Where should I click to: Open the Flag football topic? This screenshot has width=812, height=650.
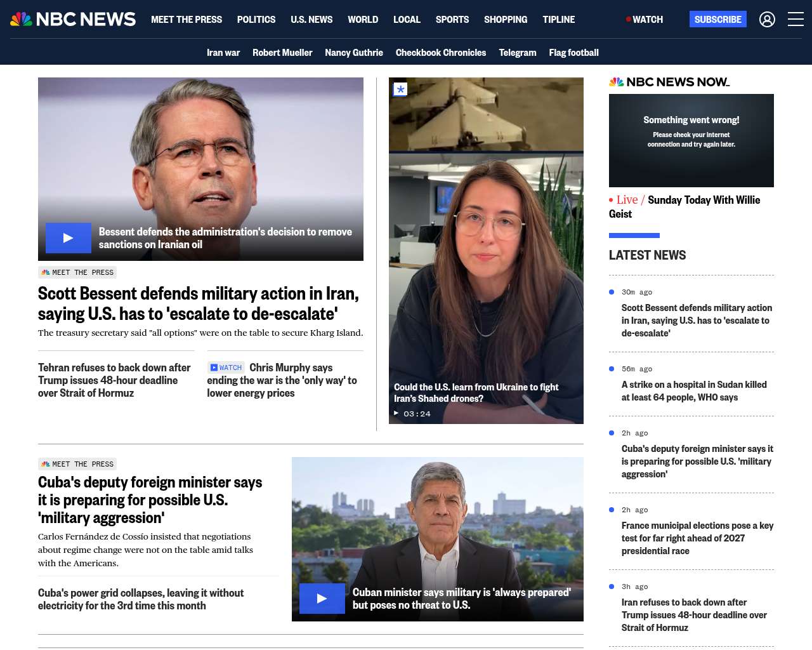click(574, 53)
